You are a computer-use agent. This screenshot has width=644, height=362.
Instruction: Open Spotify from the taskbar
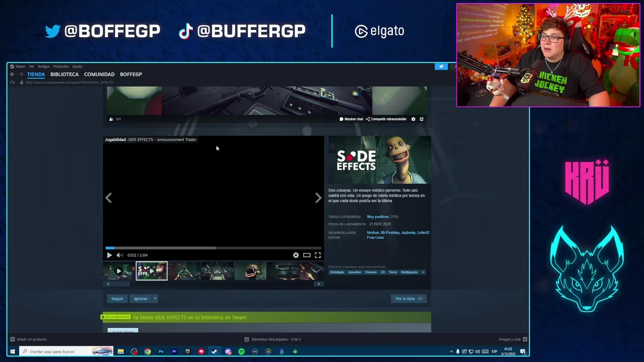pyautogui.click(x=242, y=351)
